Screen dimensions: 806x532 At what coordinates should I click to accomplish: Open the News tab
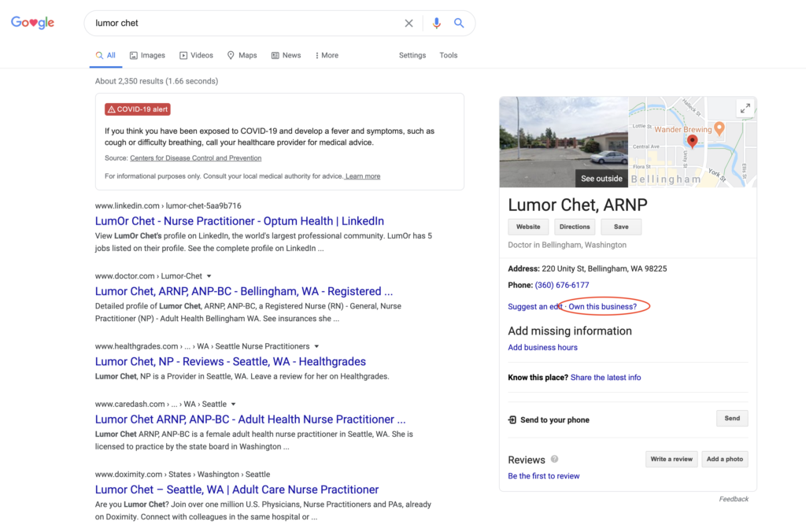[287, 56]
